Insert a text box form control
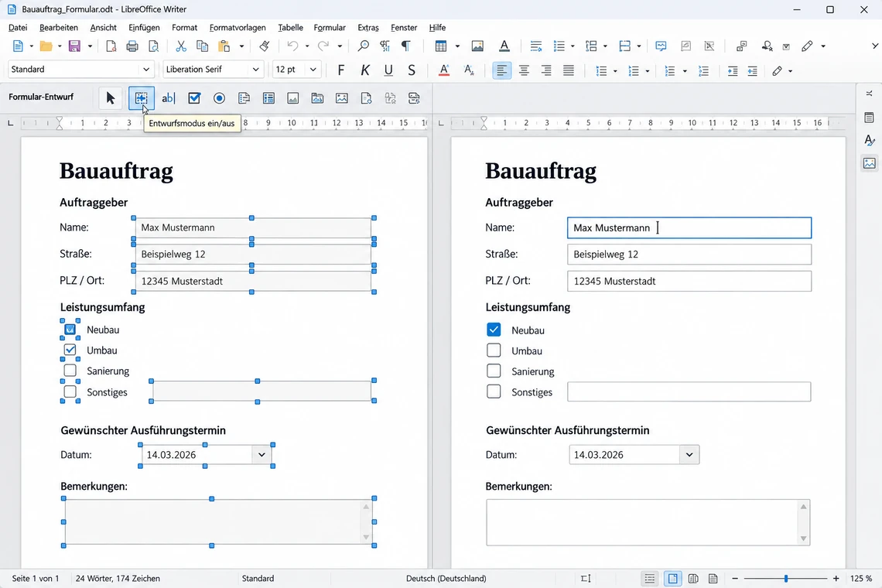Viewport: 882px width, 588px height. coord(168,98)
